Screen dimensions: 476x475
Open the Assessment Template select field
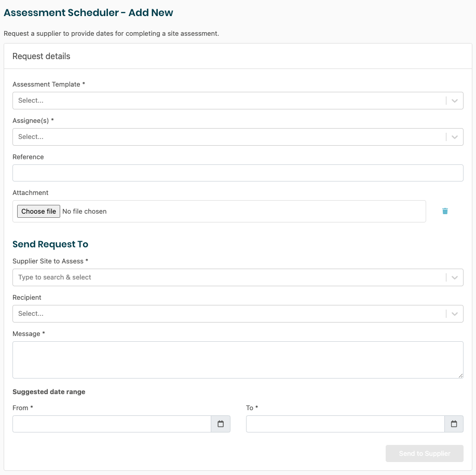pos(228,101)
